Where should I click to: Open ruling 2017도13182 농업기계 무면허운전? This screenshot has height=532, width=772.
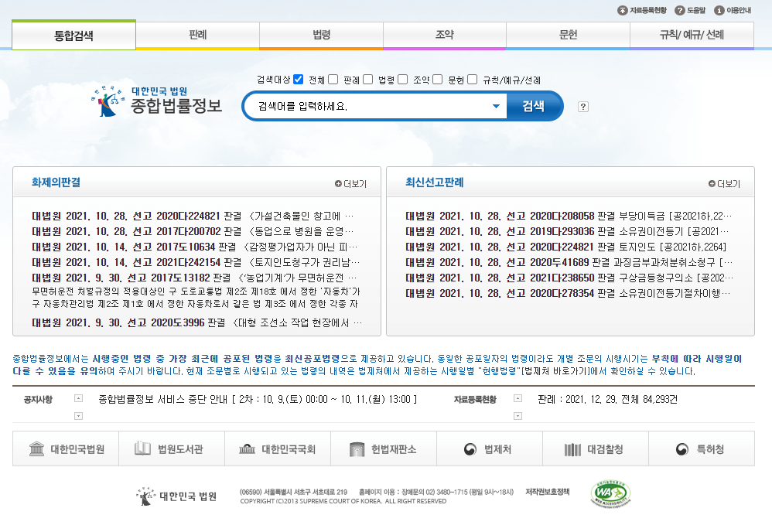tap(195, 278)
